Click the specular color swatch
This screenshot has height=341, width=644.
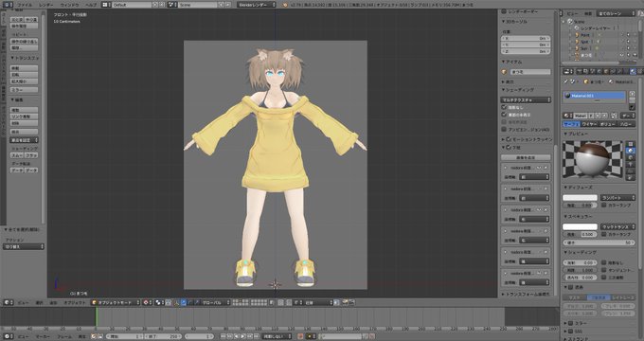(x=580, y=226)
